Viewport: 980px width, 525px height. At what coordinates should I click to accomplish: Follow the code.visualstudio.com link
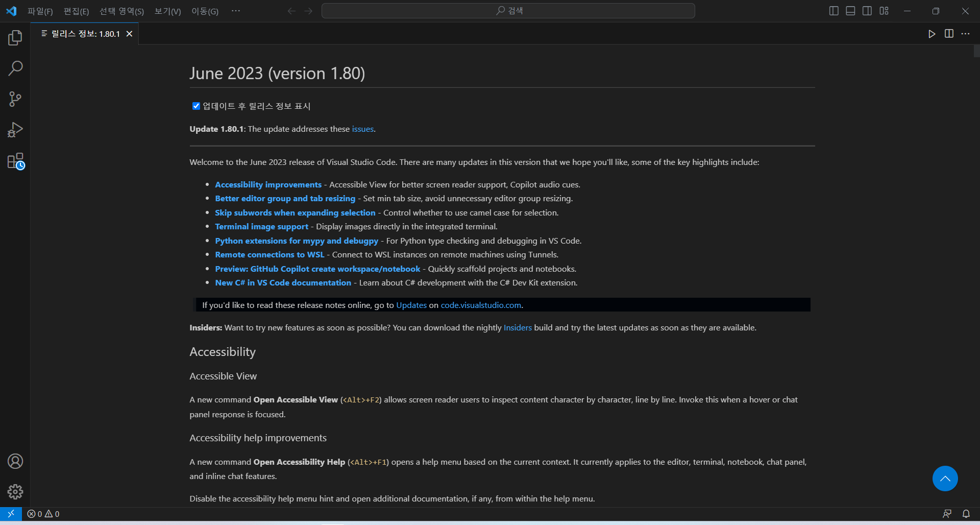(481, 305)
